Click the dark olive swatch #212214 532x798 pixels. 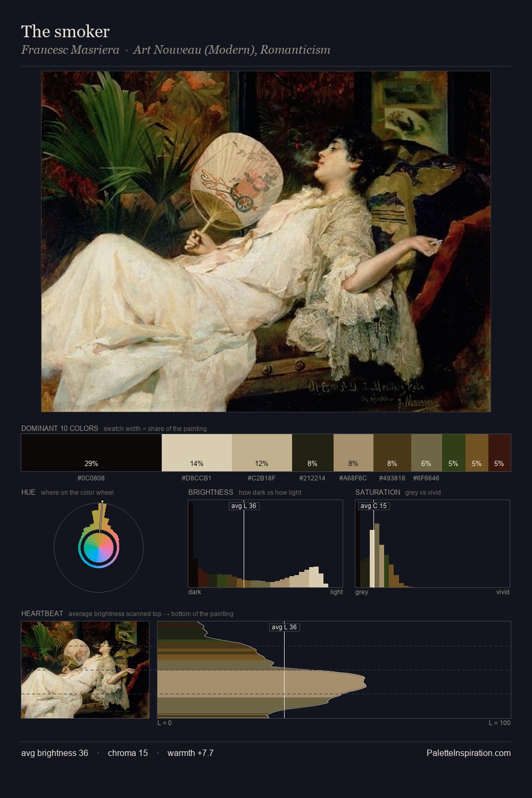[x=313, y=453]
